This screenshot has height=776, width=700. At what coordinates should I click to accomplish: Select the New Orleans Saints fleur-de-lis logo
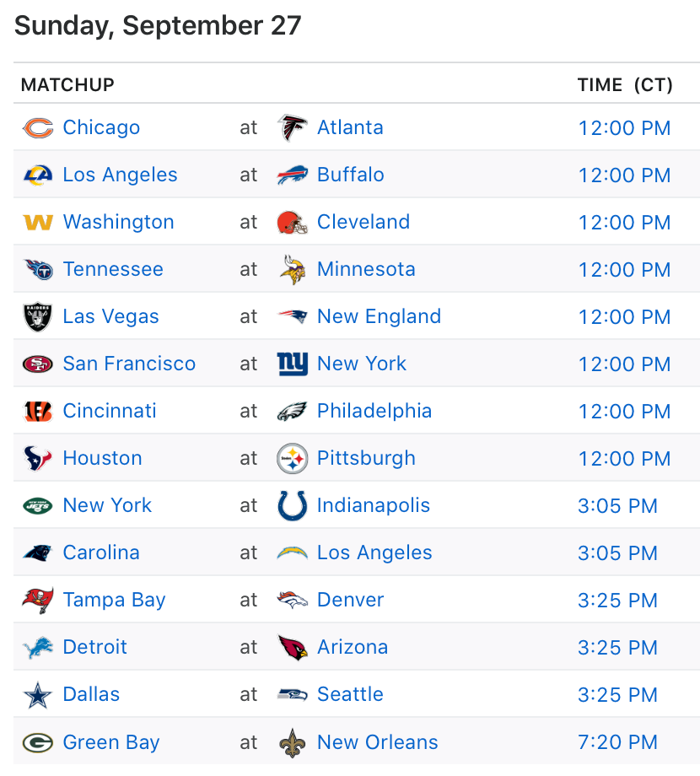tap(293, 742)
